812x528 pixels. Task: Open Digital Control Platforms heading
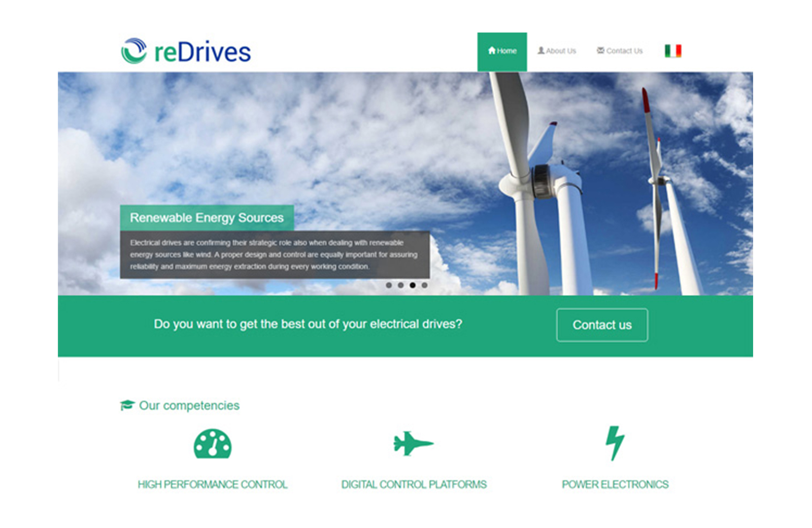click(x=414, y=484)
